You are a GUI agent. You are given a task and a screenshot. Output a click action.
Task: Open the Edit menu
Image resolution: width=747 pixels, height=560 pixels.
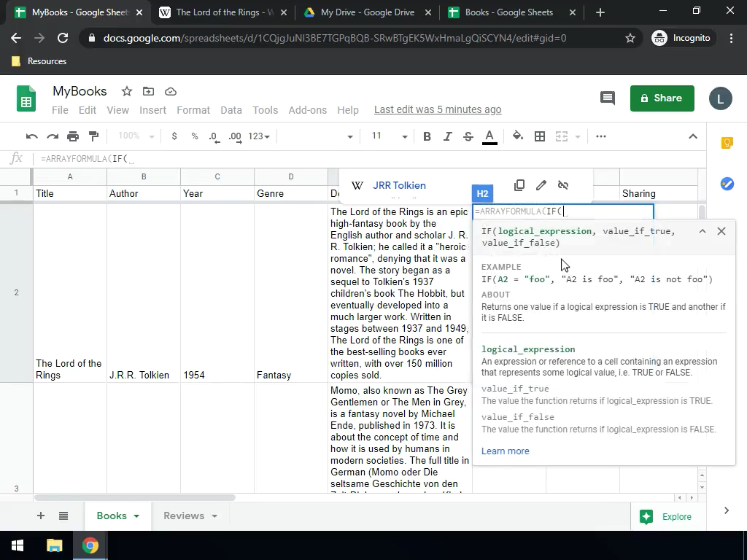pyautogui.click(x=88, y=110)
